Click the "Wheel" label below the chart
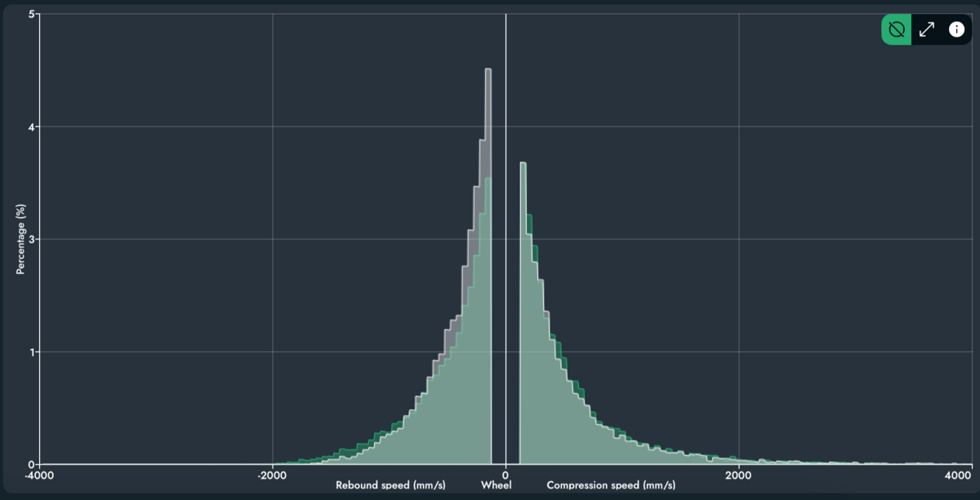This screenshot has width=980, height=500. (x=496, y=486)
